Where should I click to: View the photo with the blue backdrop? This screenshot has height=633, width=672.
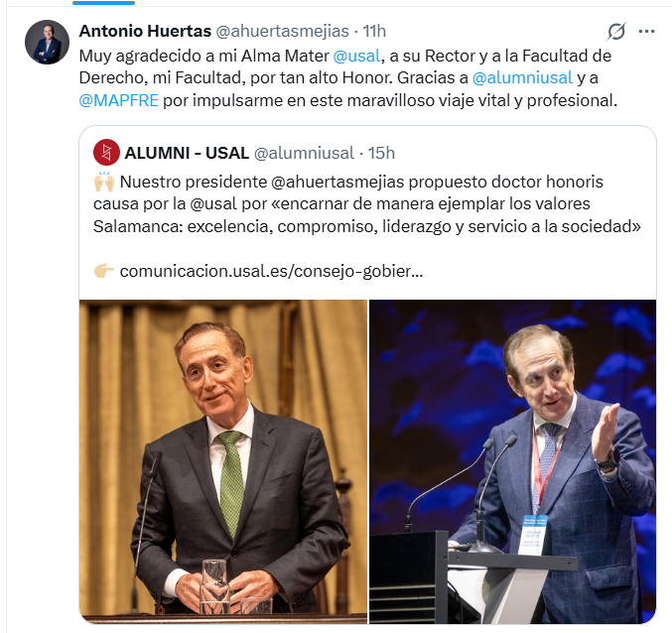click(x=512, y=461)
